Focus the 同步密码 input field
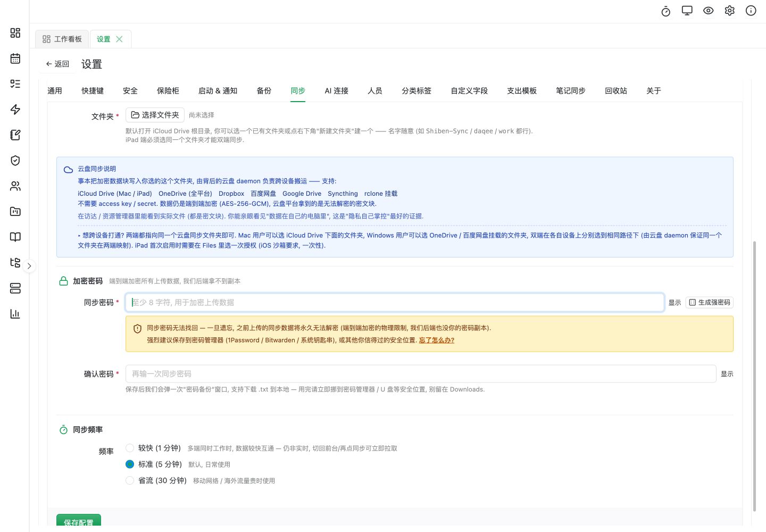Viewport: 766px width, 532px height. click(x=395, y=302)
